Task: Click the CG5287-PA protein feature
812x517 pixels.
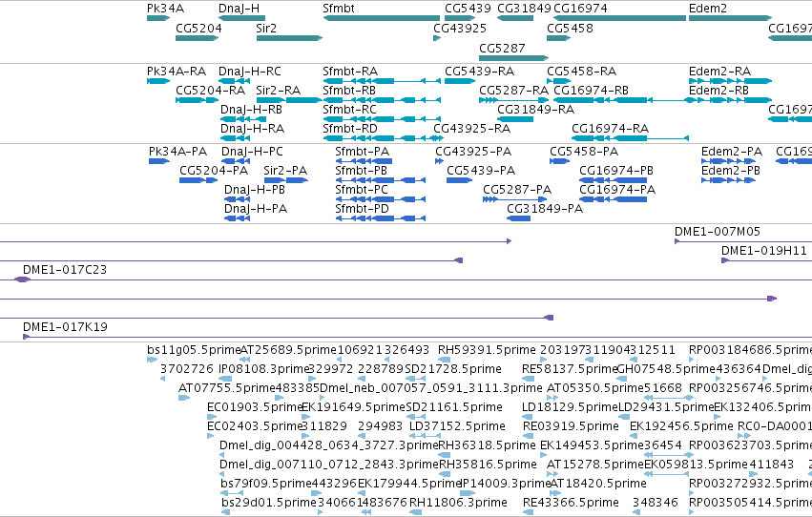Action: click(x=514, y=199)
